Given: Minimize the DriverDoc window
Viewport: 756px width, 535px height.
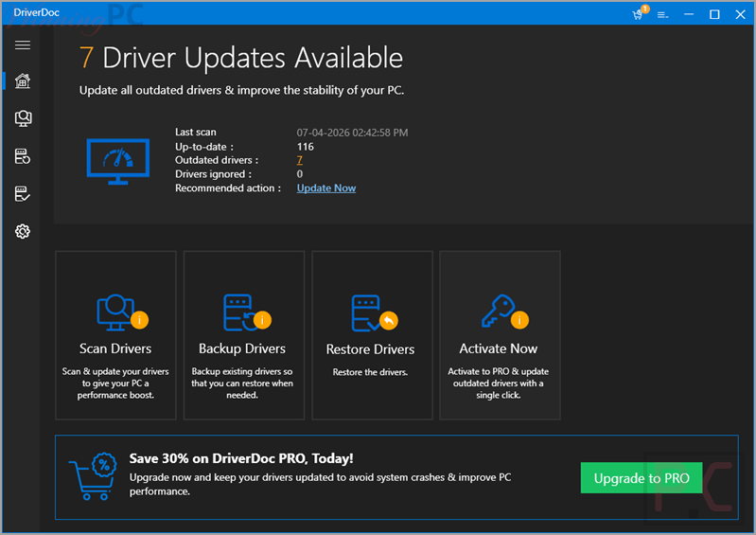Looking at the screenshot, I should tap(689, 14).
